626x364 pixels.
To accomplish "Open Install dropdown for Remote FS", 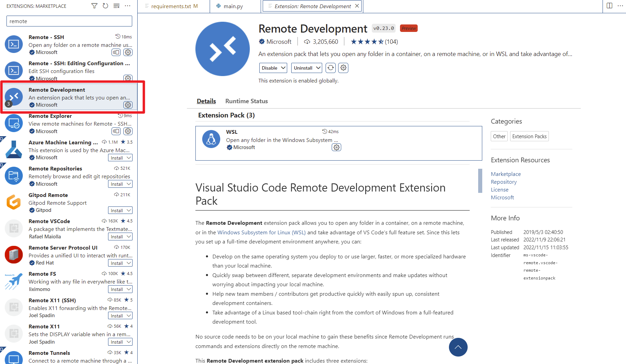I will 129,289.
